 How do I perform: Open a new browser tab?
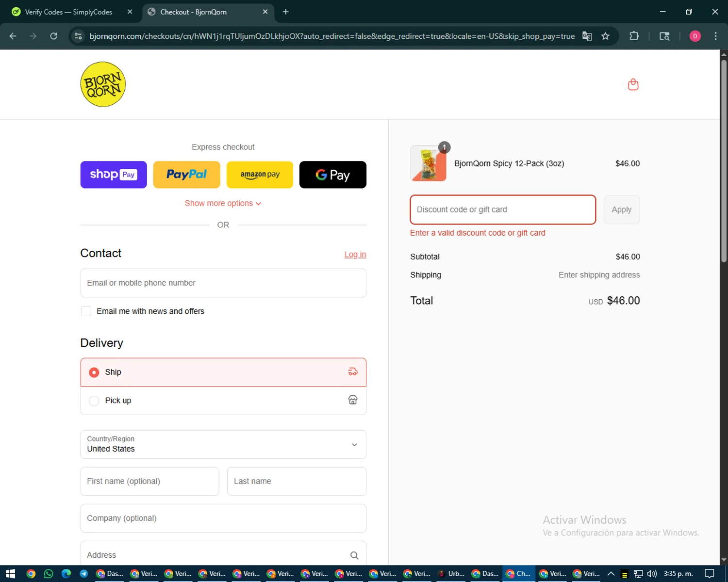coord(285,12)
